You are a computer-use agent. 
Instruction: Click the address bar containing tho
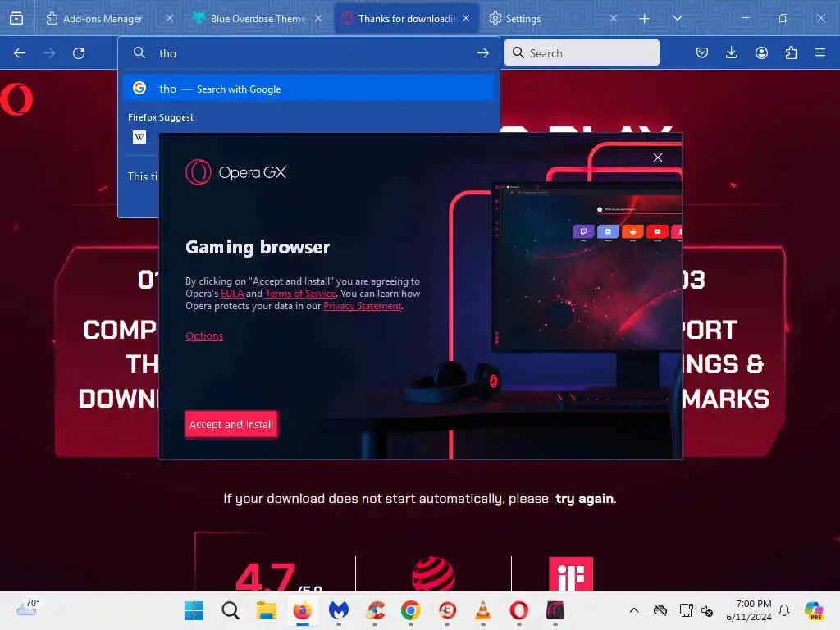pos(308,53)
